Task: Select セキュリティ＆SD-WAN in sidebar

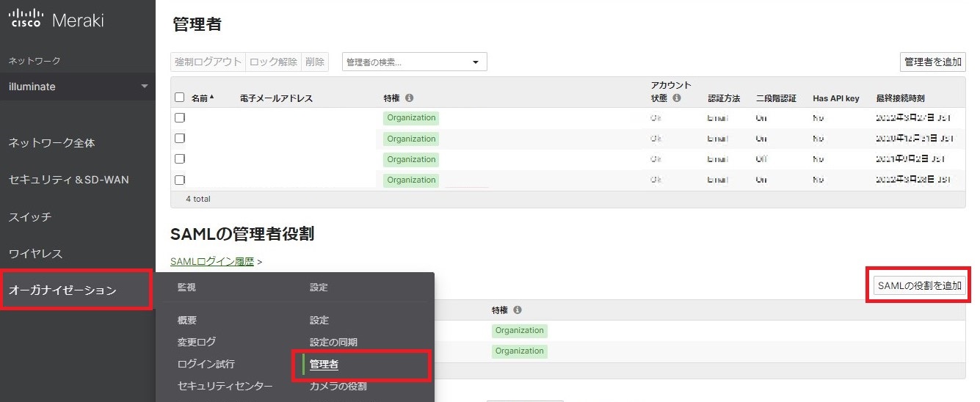Action: (68, 180)
